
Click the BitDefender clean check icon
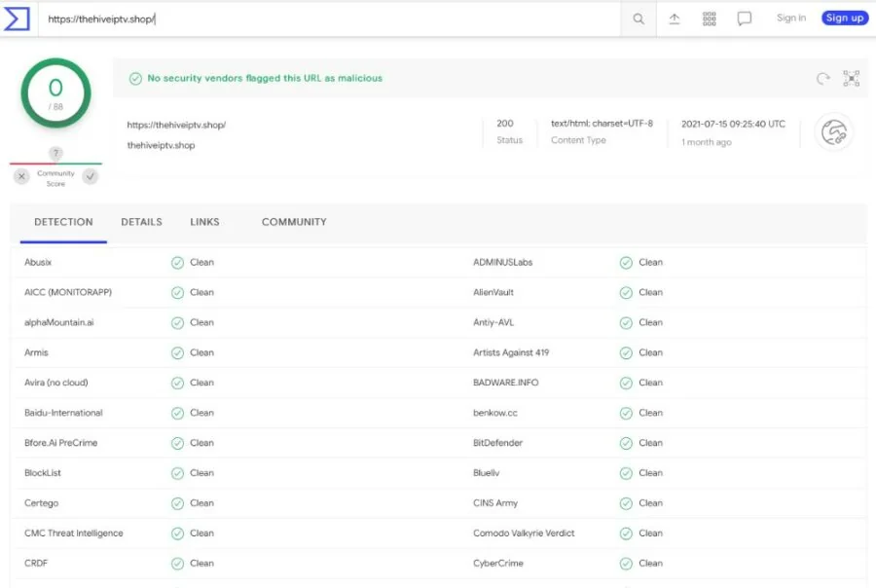626,443
